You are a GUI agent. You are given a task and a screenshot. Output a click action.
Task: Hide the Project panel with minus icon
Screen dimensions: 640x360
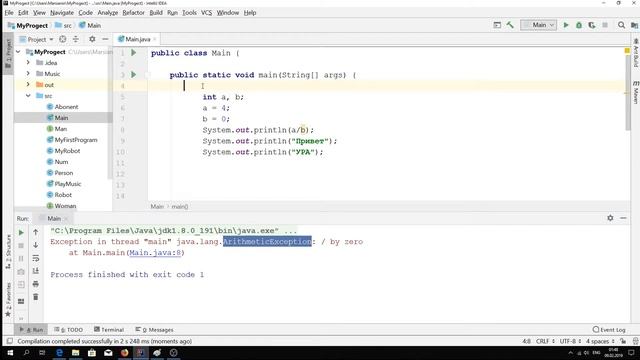(x=105, y=39)
